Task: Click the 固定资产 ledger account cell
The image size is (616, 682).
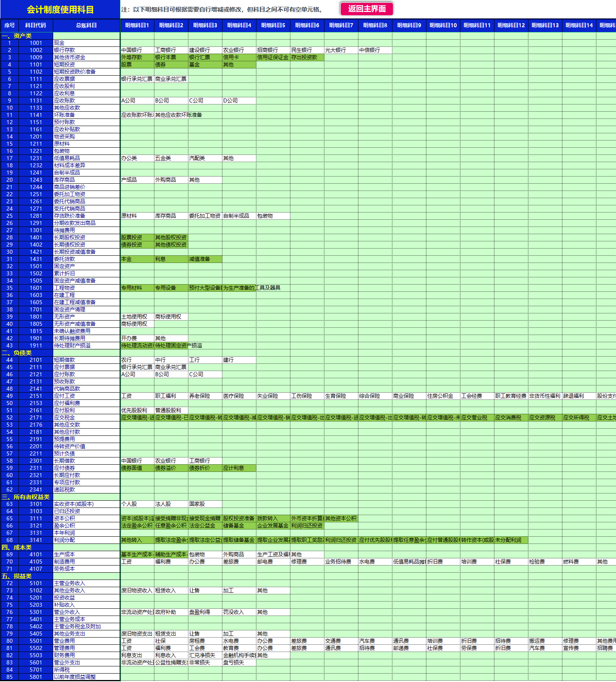Action: tap(86, 266)
